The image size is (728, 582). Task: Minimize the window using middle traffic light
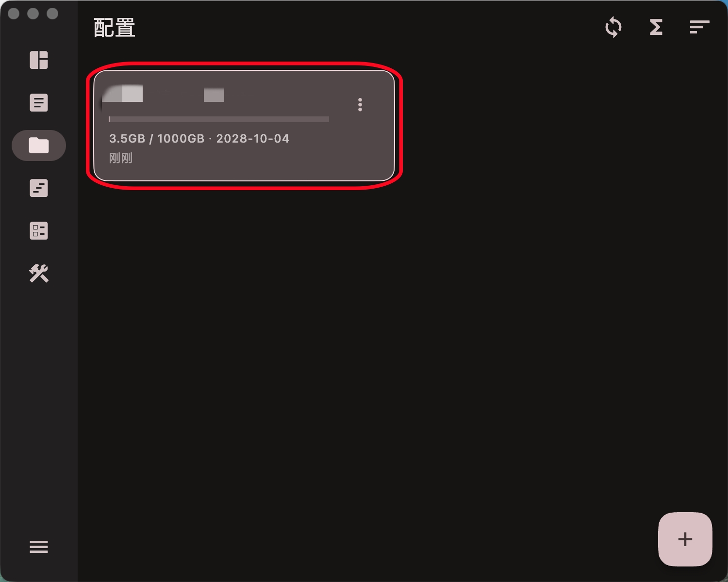(x=33, y=14)
